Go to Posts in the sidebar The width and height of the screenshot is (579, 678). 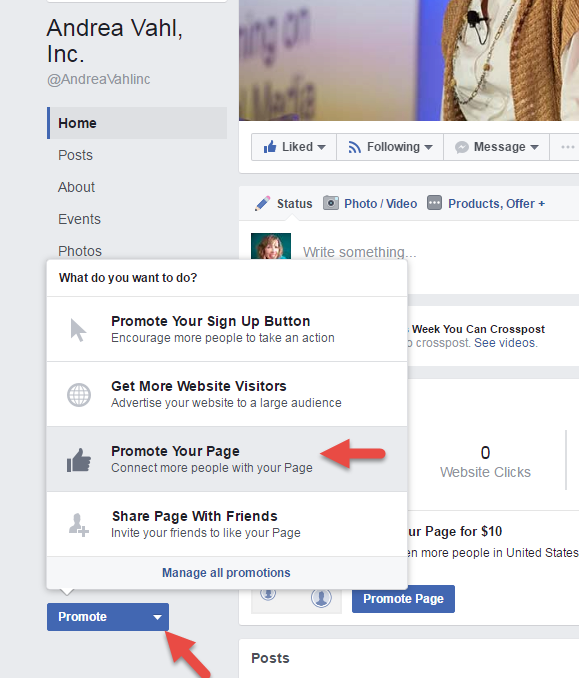click(x=75, y=155)
